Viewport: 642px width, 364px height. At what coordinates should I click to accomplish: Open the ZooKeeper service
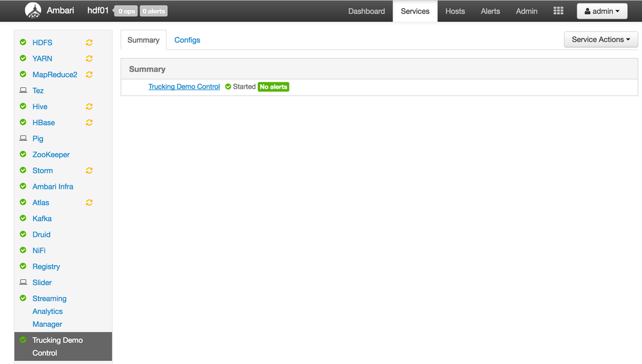pos(51,155)
